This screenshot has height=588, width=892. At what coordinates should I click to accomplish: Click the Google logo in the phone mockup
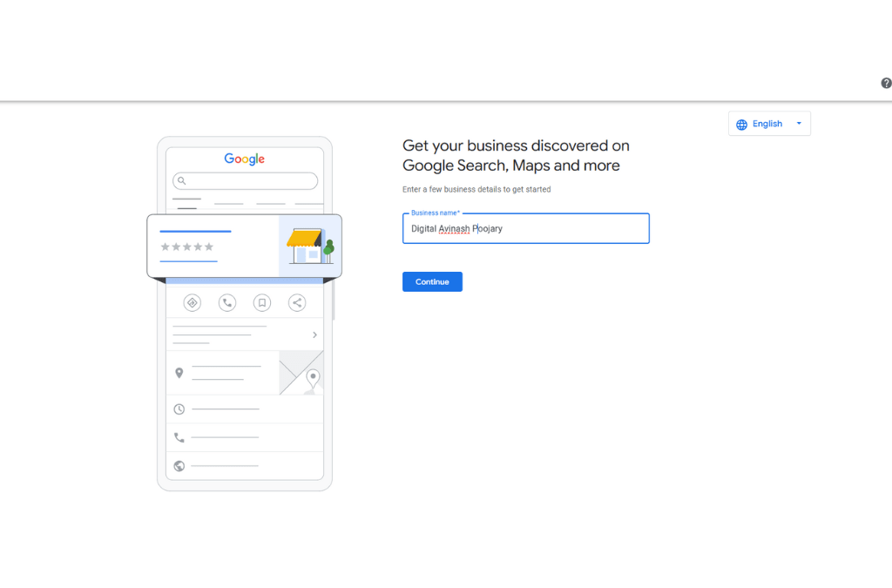coord(244,159)
